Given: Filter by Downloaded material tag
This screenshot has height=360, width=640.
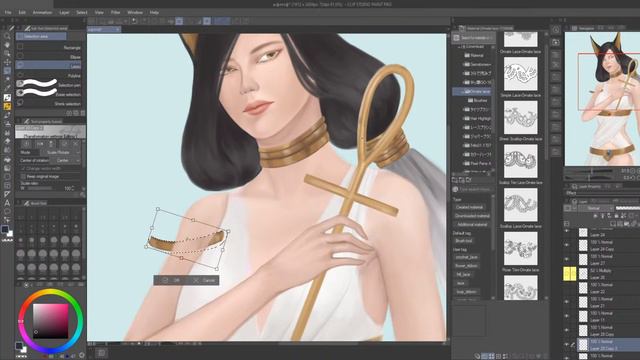Looking at the screenshot, I should (x=472, y=216).
